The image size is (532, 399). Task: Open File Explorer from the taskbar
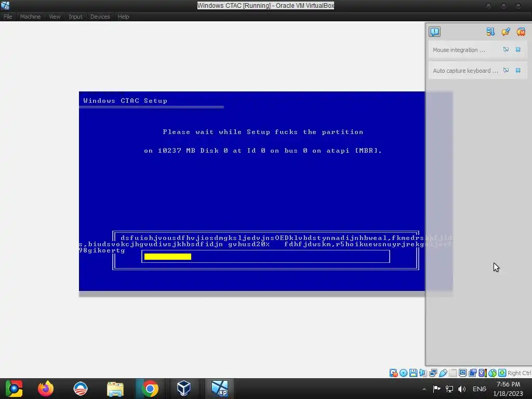[115, 389]
